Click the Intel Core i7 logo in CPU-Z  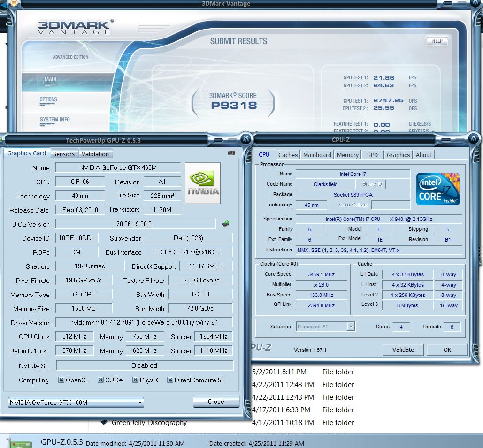[438, 189]
